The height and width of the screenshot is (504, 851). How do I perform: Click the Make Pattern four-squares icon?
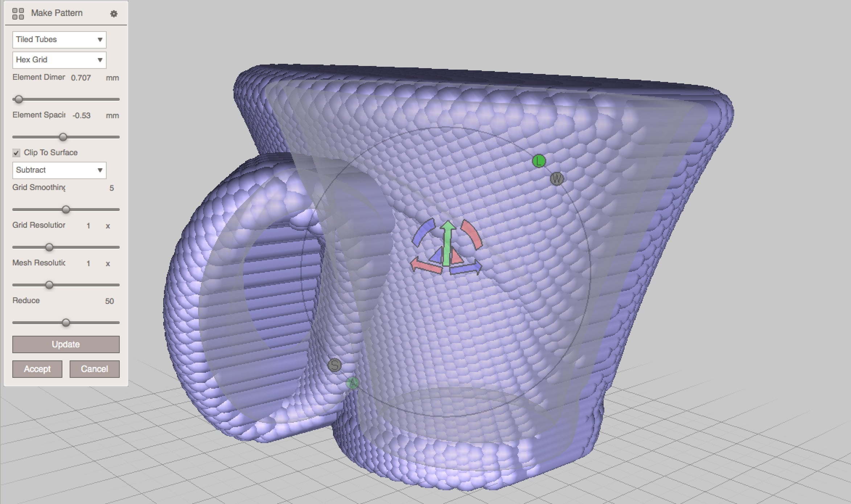18,14
